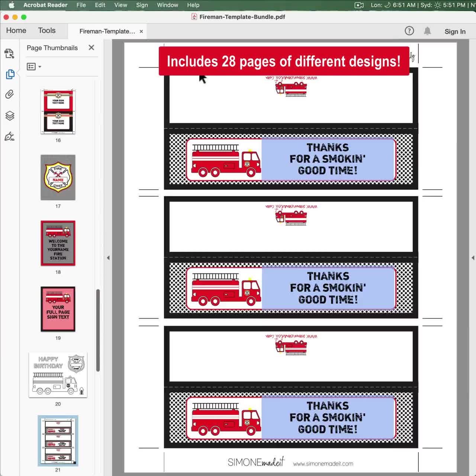Open the Attachments paperclip panel
This screenshot has height=476, width=476.
(10, 94)
